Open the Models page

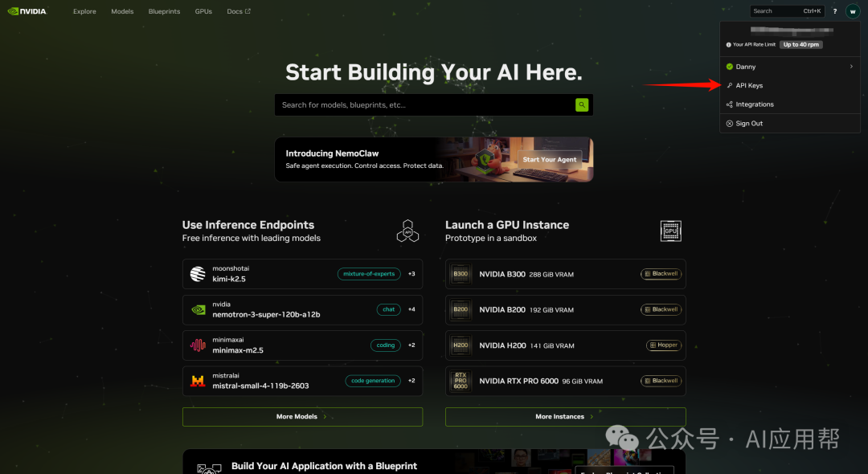click(x=122, y=11)
